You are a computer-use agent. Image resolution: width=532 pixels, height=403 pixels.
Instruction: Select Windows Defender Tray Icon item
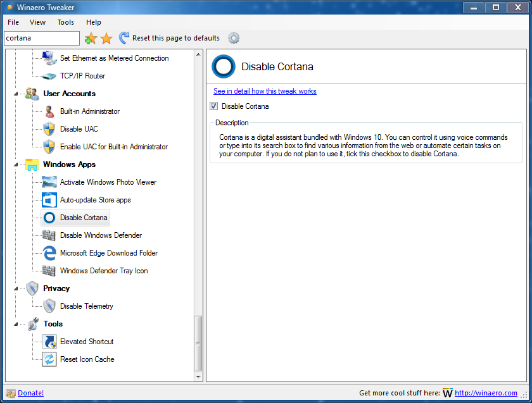[104, 271]
